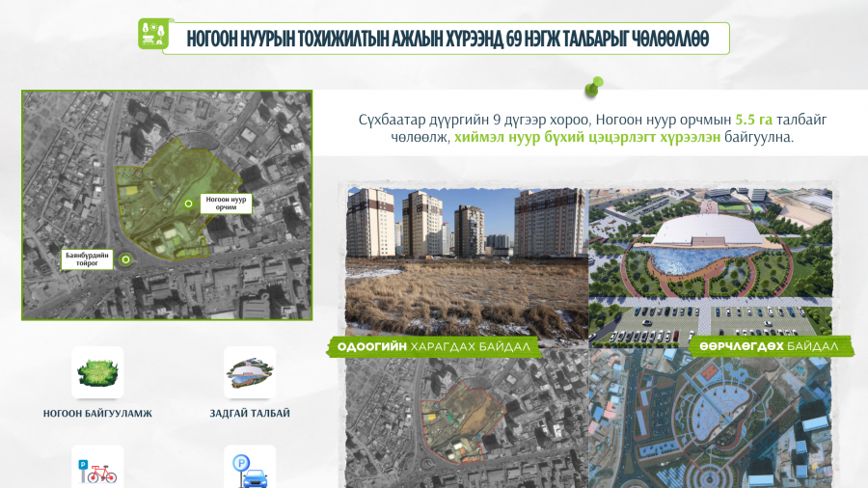Select the Ногоон байгууламж green bush icon

click(x=97, y=372)
